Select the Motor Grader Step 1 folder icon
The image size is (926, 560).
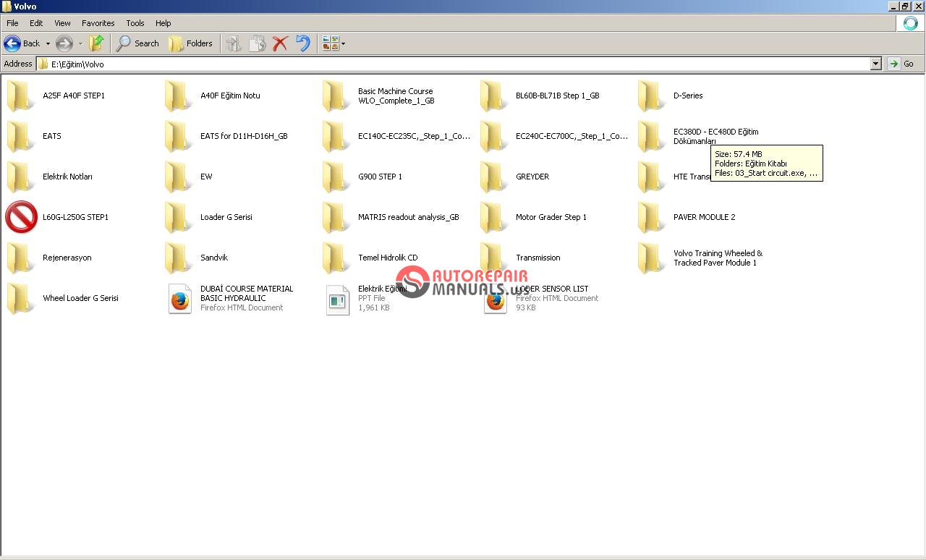point(493,217)
